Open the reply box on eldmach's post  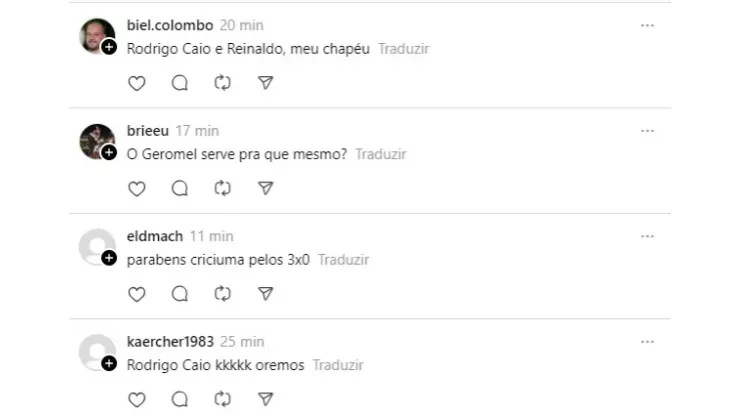(180, 294)
